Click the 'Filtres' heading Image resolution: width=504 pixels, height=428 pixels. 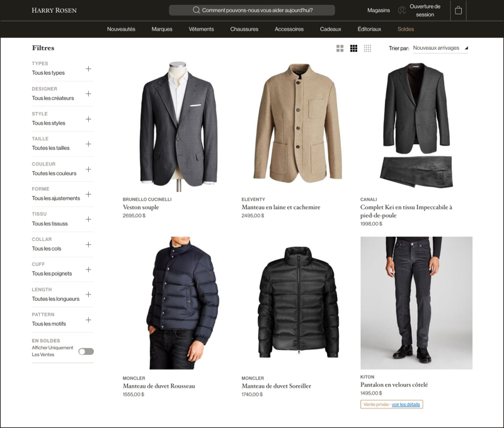[x=43, y=48]
